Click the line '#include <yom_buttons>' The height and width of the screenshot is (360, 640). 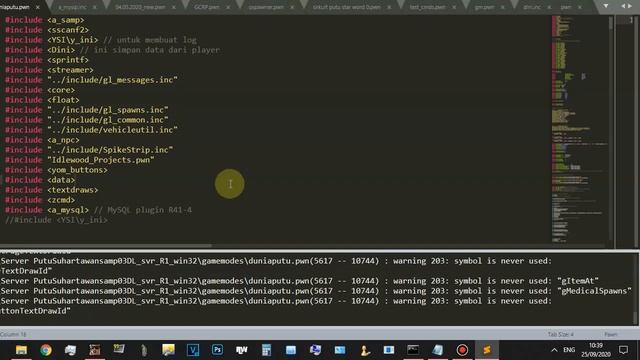pyautogui.click(x=56, y=170)
